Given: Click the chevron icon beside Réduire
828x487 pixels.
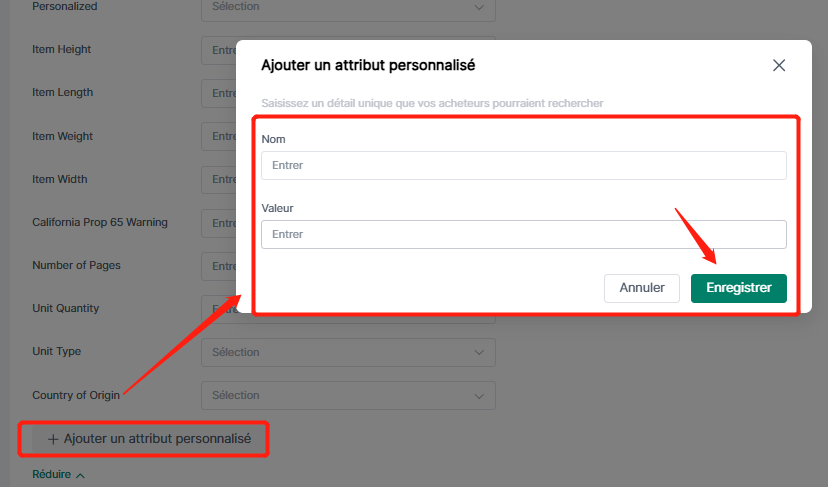Looking at the screenshot, I should coord(80,475).
